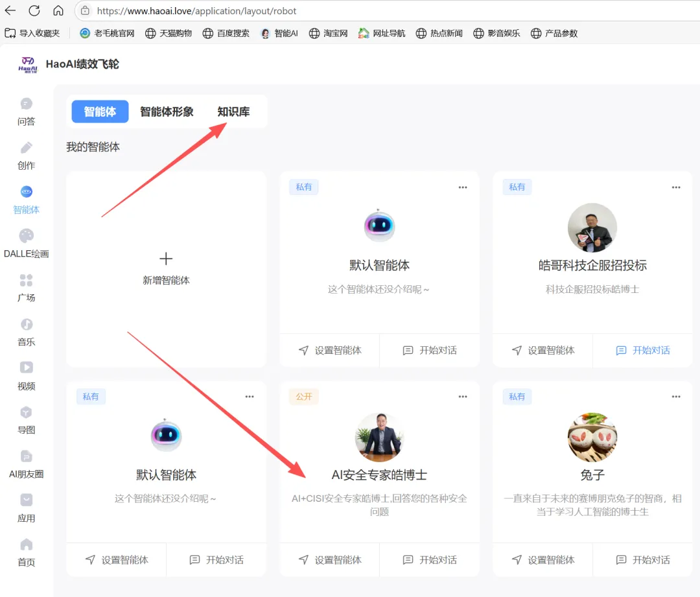The width and height of the screenshot is (700, 597).
Task: Open more options on lower-left 默认智能体 card
Action: pos(249,397)
